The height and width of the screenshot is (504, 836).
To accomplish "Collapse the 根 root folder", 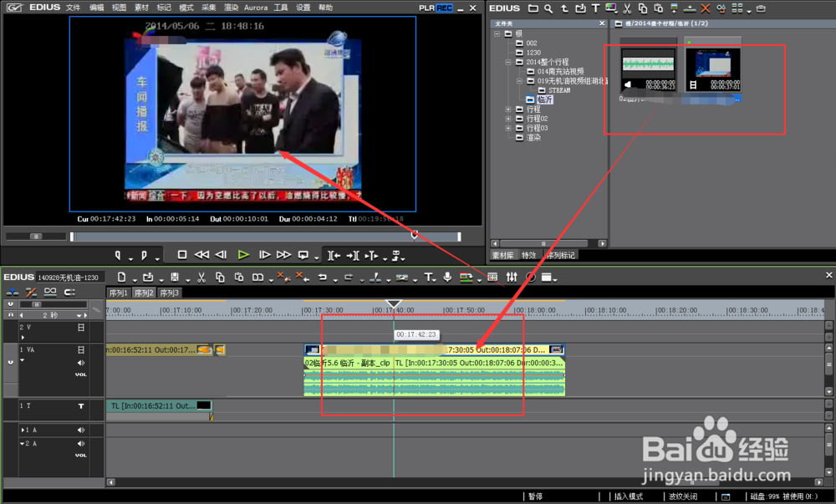I will pos(497,33).
